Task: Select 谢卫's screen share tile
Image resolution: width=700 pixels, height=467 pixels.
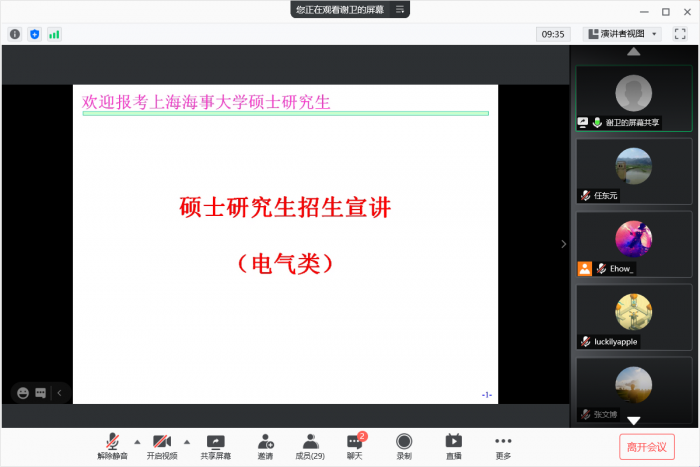Action: click(x=633, y=99)
